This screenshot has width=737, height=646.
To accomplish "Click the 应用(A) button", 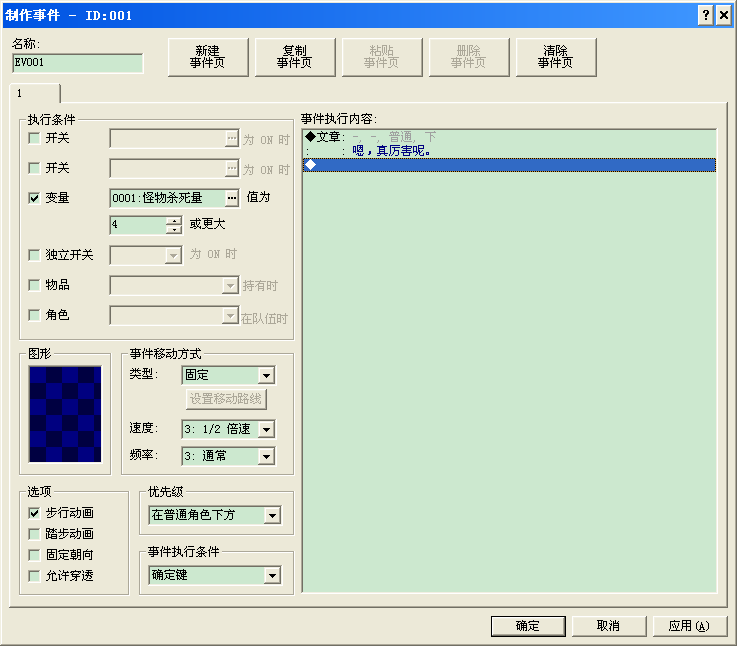I will pyautogui.click(x=690, y=626).
